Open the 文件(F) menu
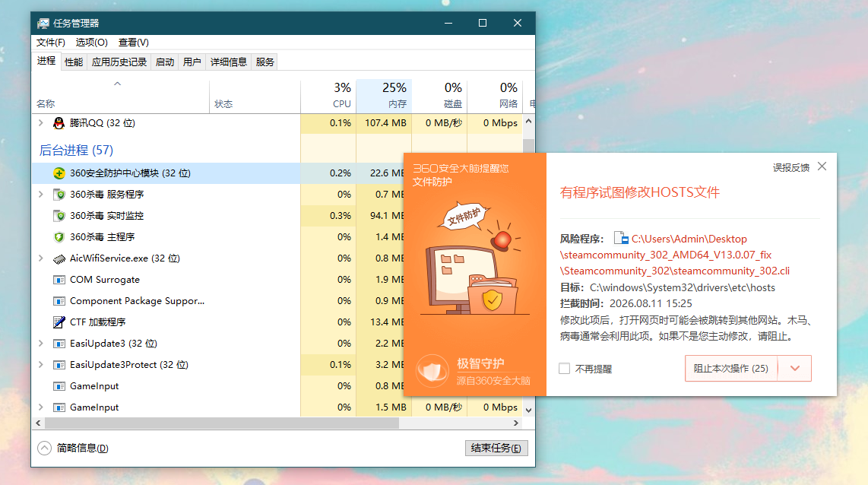The height and width of the screenshot is (485, 868). click(x=50, y=43)
